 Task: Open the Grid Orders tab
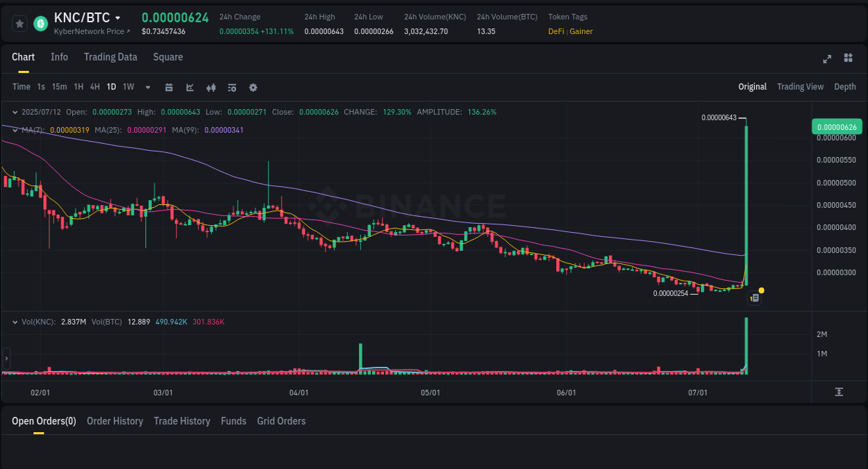[x=281, y=421]
